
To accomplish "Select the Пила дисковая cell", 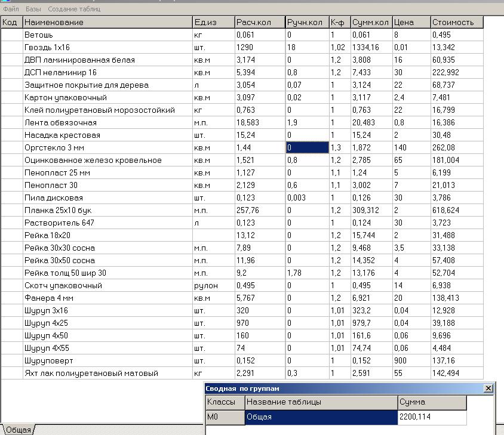I will tap(107, 198).
